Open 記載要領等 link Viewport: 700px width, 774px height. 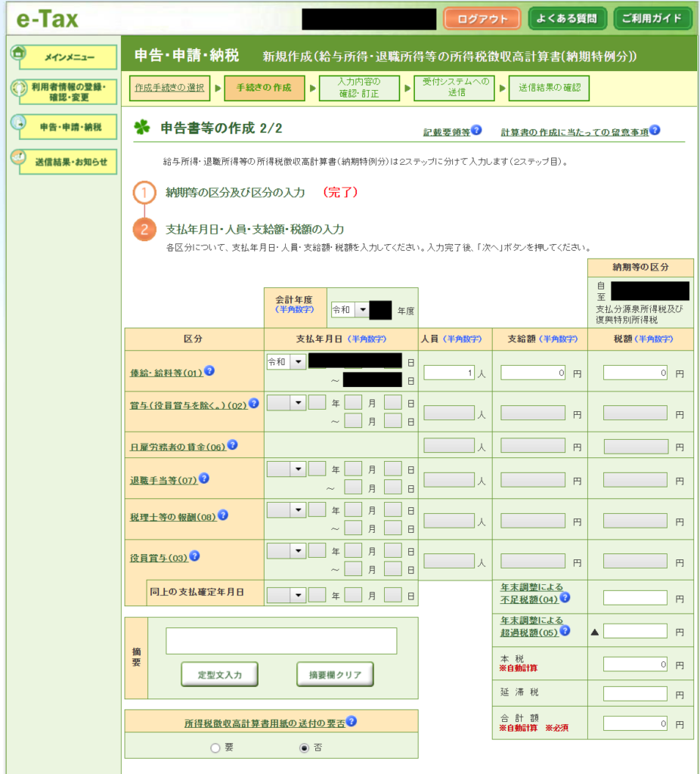pyautogui.click(x=447, y=132)
